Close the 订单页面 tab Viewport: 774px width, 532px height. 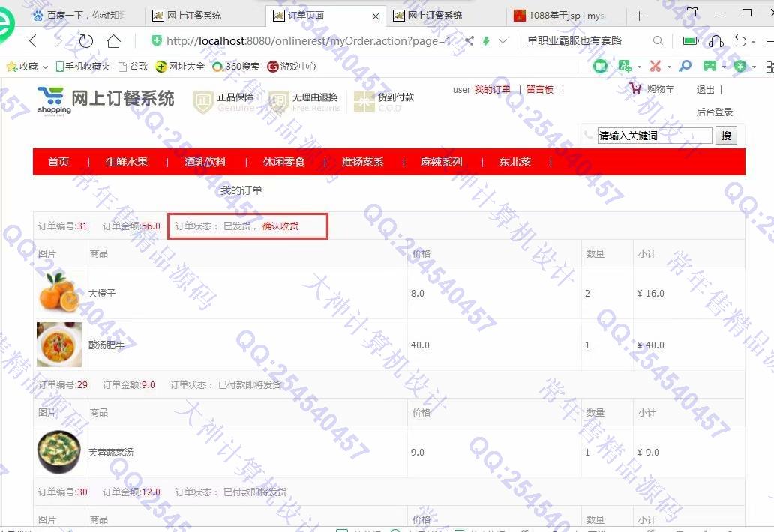point(376,16)
